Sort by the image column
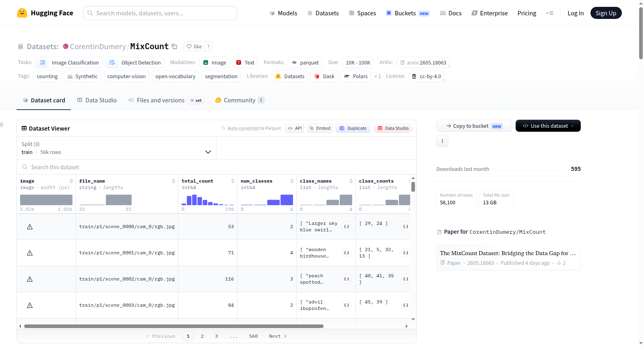Image resolution: width=644 pixels, height=347 pixels. tap(71, 181)
